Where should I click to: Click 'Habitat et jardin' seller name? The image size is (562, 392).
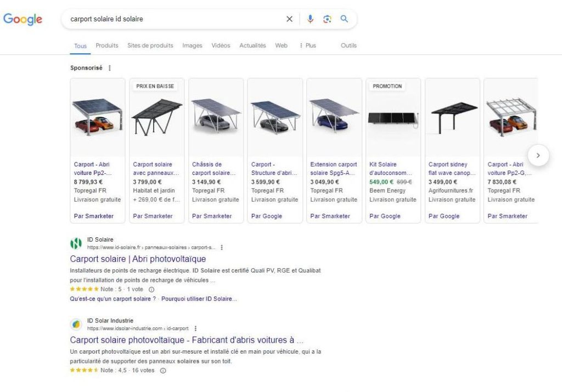tap(154, 190)
